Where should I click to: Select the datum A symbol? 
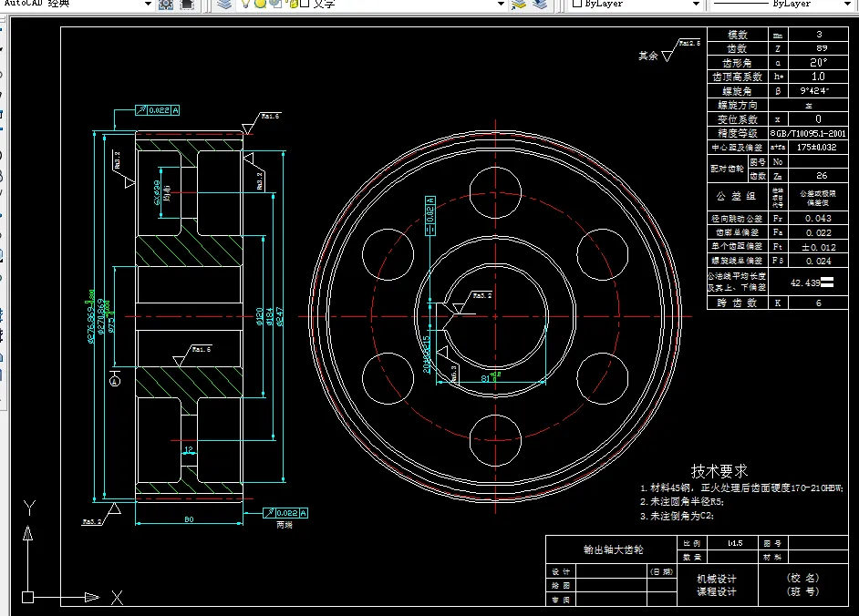pyautogui.click(x=115, y=380)
